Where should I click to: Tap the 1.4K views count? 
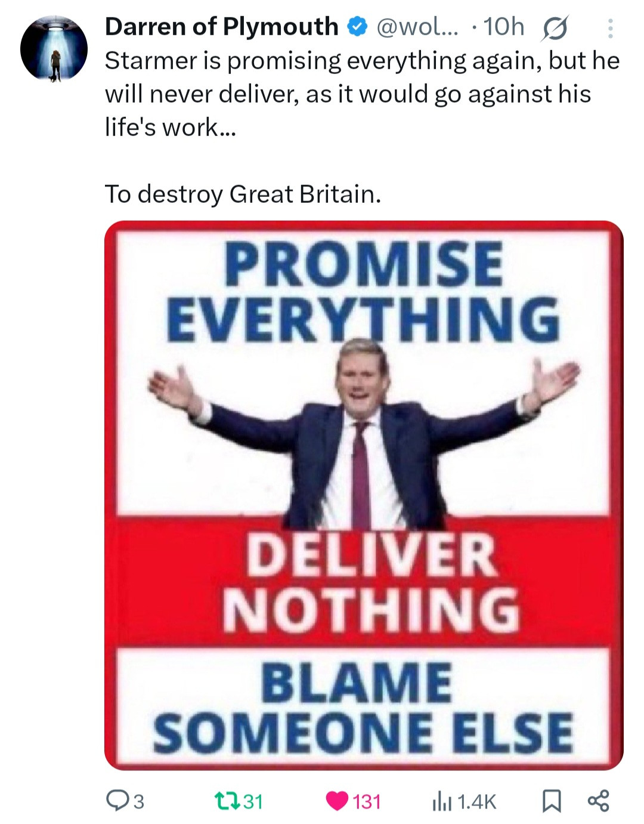[x=476, y=801]
